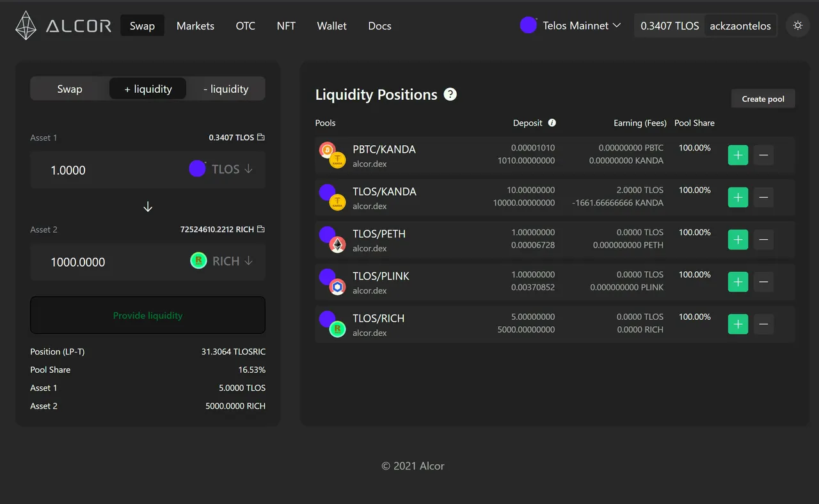Click the 16.53% pool share value
Image resolution: width=819 pixels, height=504 pixels.
tap(252, 370)
